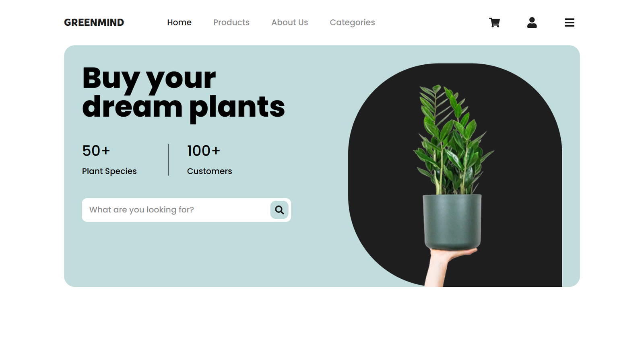Click the Plant Species label

coord(109,171)
